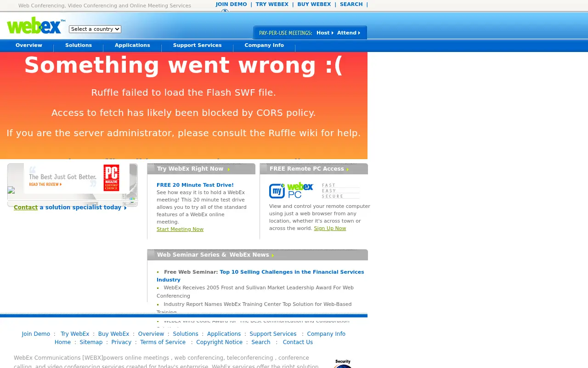Open the Select a country dropdown

coord(95,29)
